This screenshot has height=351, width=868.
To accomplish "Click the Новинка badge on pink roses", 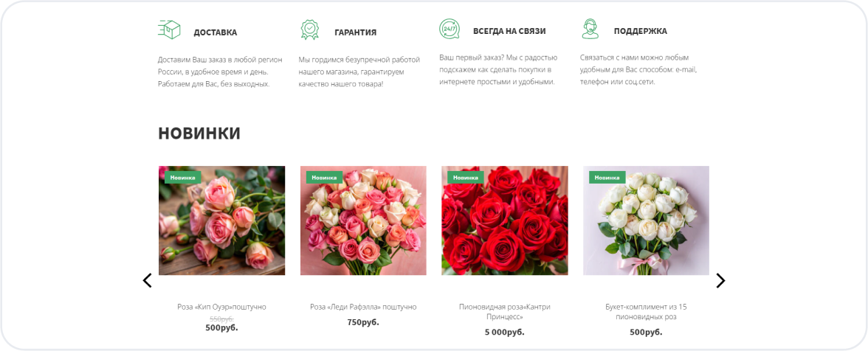I will click(x=183, y=178).
